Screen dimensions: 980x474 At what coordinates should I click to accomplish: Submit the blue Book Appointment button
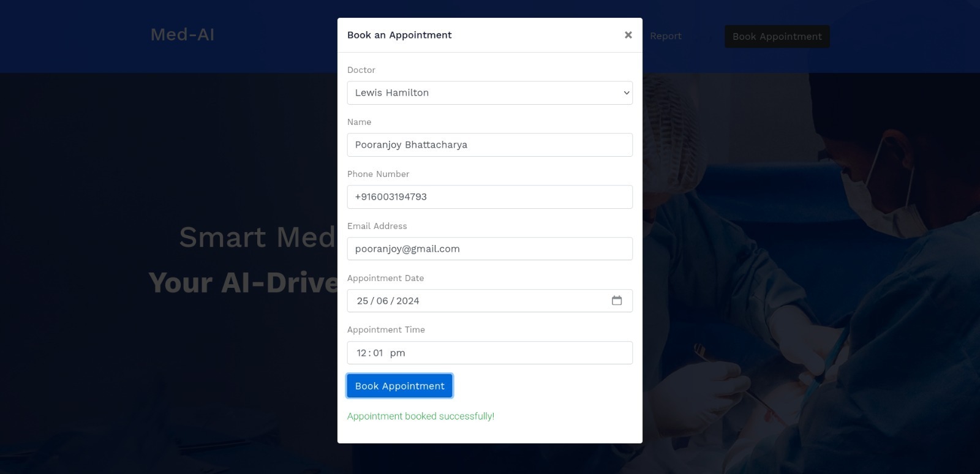pos(400,386)
